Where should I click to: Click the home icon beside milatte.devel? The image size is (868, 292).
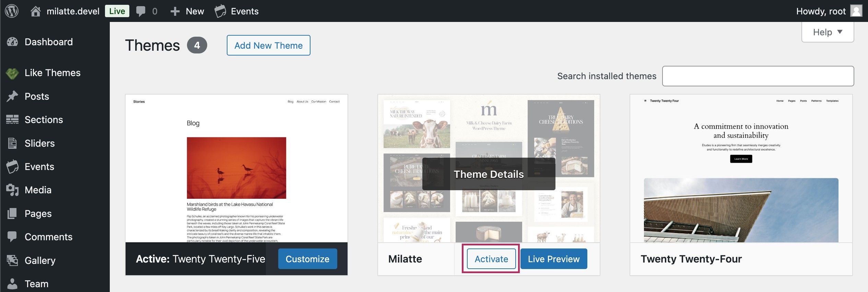coord(35,11)
